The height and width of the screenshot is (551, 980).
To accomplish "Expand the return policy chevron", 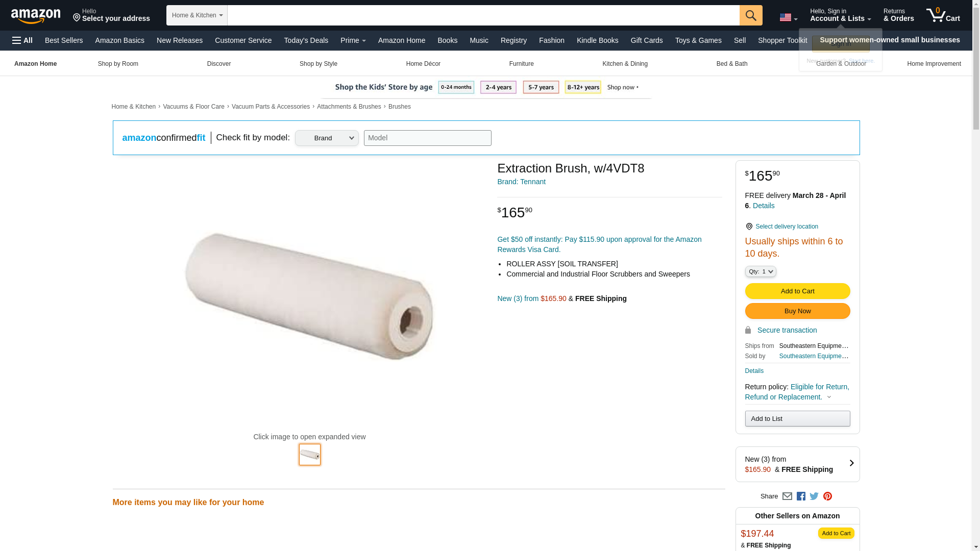I will click(829, 397).
